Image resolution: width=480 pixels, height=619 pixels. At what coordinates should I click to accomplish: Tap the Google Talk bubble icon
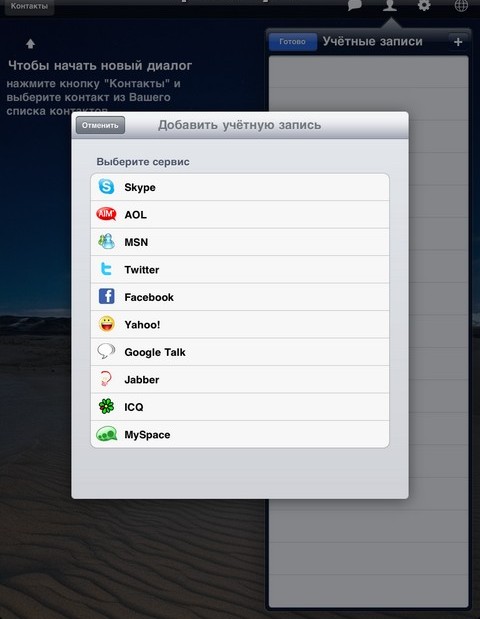(x=106, y=351)
